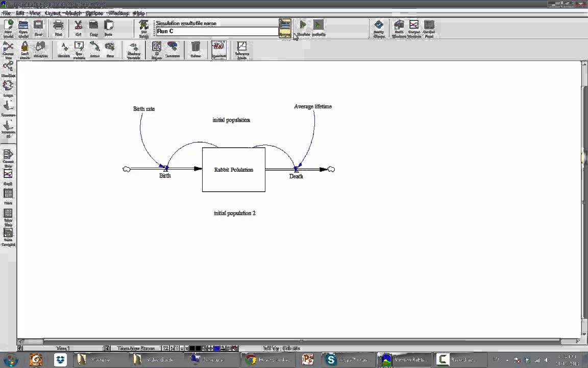Select the Shadow Variable tool
The image size is (588, 368).
click(134, 50)
